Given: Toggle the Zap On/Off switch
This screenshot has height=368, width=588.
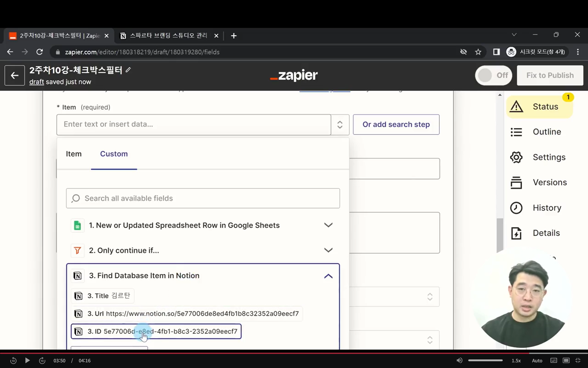Looking at the screenshot, I should click(x=494, y=75).
